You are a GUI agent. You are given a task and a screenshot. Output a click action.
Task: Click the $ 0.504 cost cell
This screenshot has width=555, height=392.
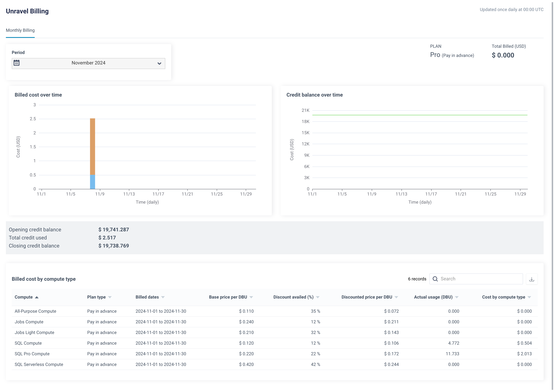[524, 343]
